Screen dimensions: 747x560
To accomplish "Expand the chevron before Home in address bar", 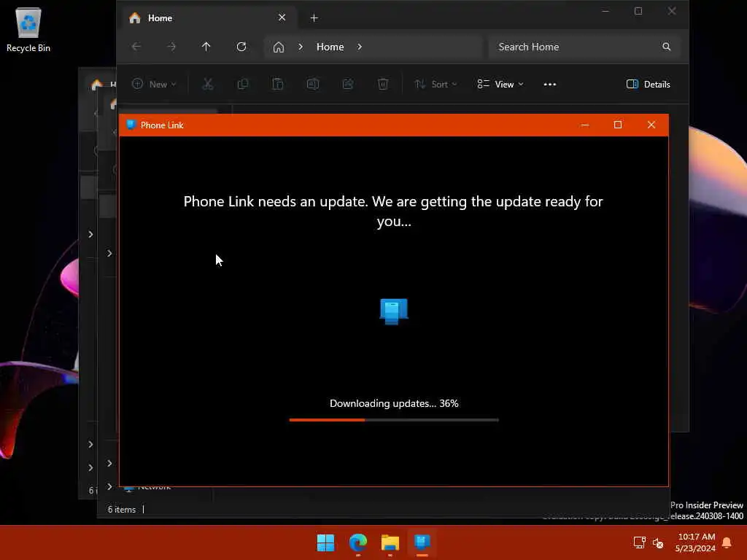I will point(300,47).
